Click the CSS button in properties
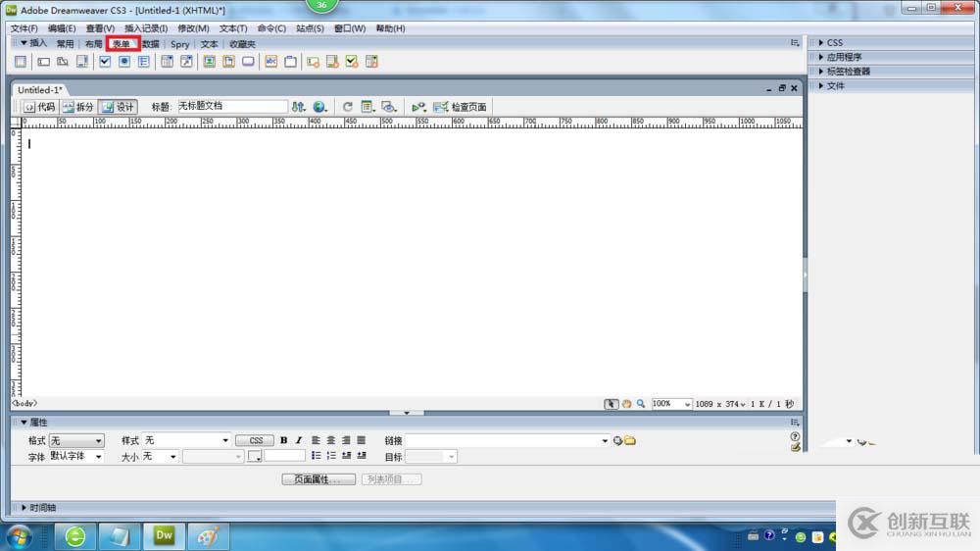The height and width of the screenshot is (551, 980). (255, 440)
